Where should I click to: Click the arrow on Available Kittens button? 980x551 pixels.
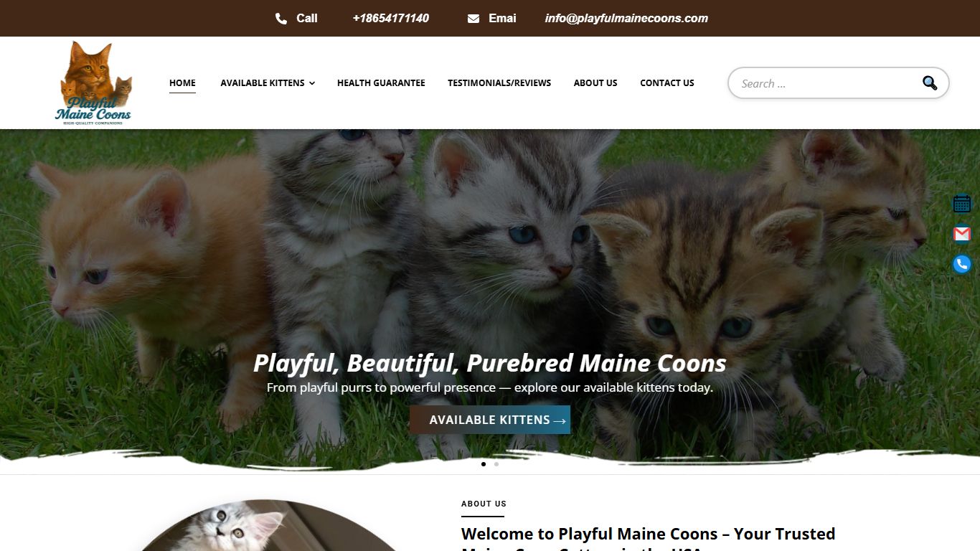(x=560, y=421)
